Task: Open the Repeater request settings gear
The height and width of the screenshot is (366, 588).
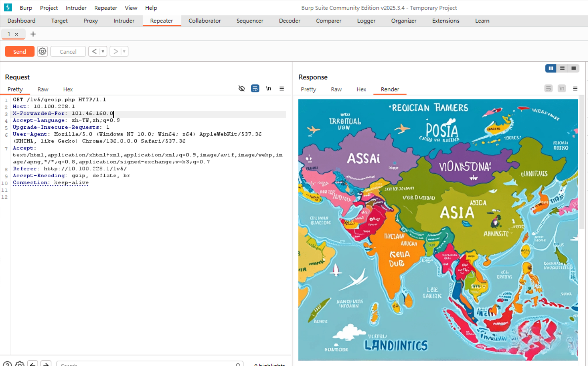Action: 42,51
